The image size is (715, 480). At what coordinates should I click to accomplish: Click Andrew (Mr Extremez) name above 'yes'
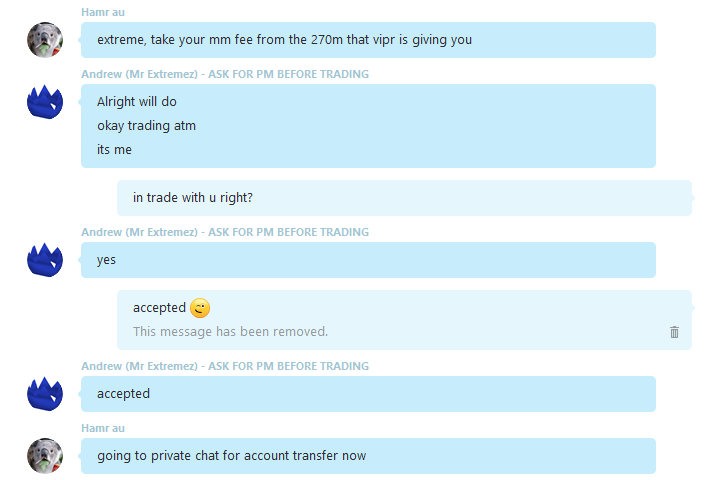coord(225,232)
